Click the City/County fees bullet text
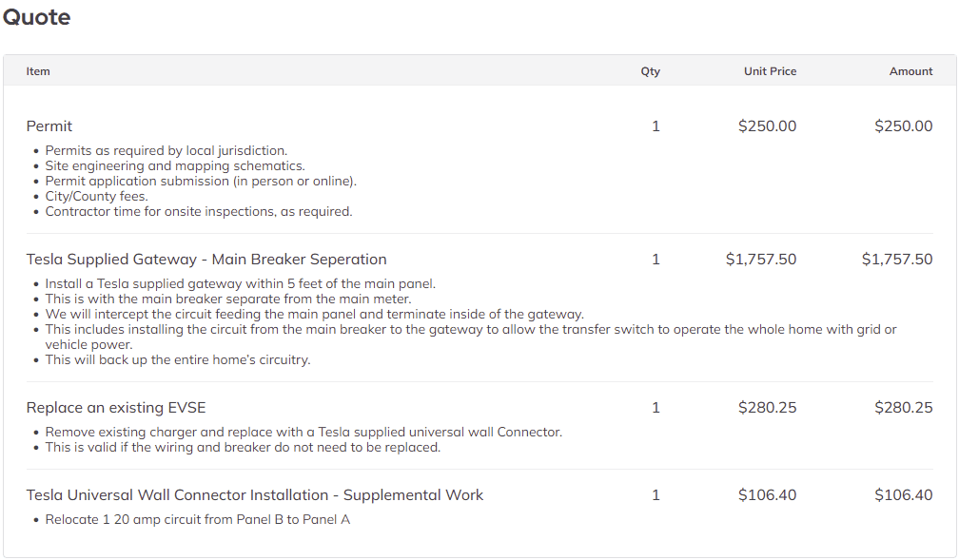The width and height of the screenshot is (959, 560). point(97,196)
